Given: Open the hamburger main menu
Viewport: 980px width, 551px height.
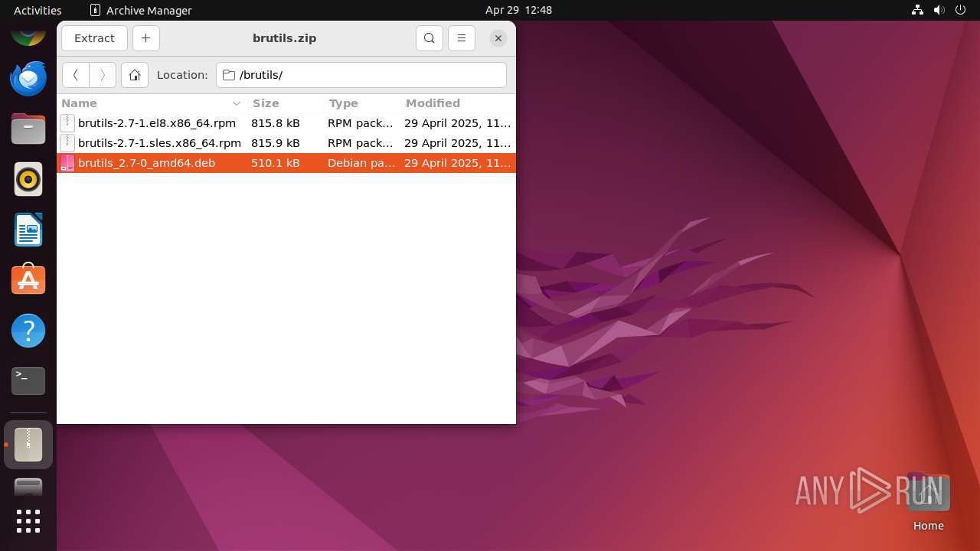Looking at the screenshot, I should (x=461, y=38).
